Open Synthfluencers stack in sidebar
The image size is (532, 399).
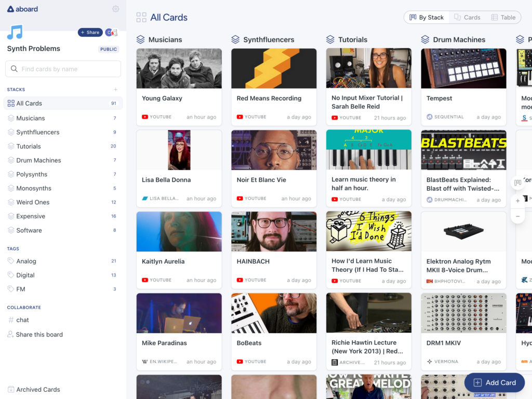[x=63, y=132]
